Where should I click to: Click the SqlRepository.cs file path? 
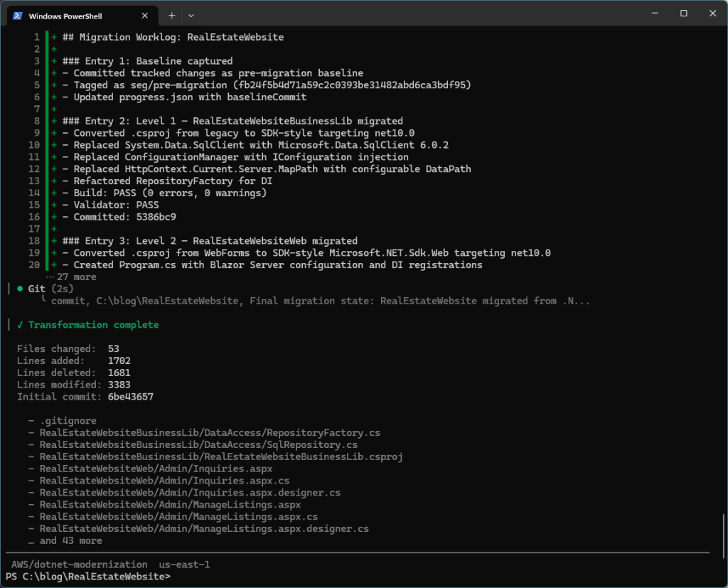(x=199, y=445)
